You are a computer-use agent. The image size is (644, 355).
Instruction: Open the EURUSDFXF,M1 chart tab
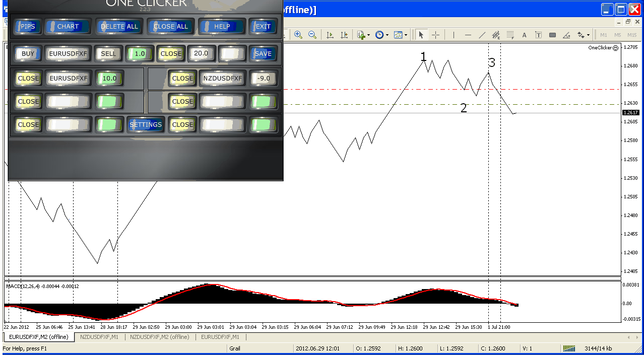click(220, 337)
